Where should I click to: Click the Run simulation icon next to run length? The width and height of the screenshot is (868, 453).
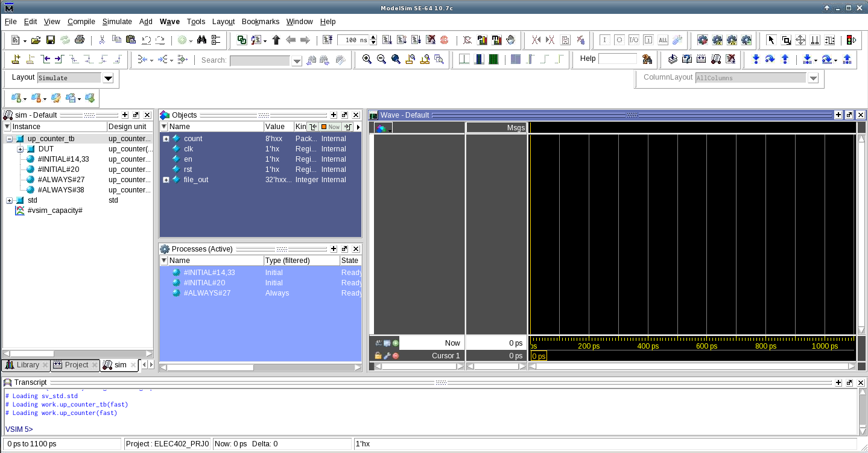pos(387,40)
